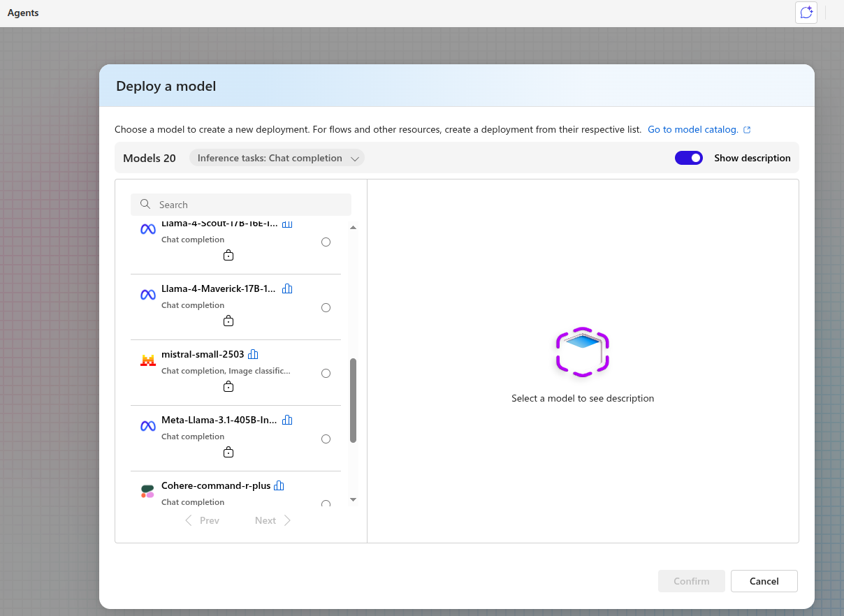Click the benchmark chart icon for mistral-small-2503
The height and width of the screenshot is (616, 844).
(253, 354)
